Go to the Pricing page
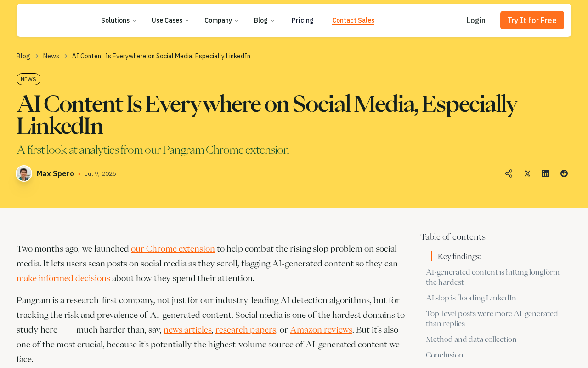The width and height of the screenshot is (588, 368). (303, 20)
